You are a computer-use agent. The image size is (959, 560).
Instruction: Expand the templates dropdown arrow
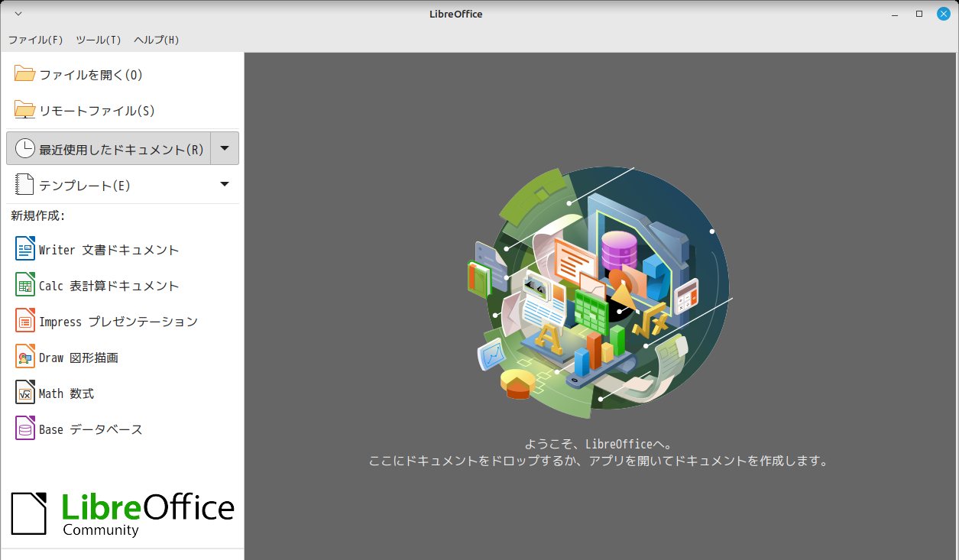(225, 184)
